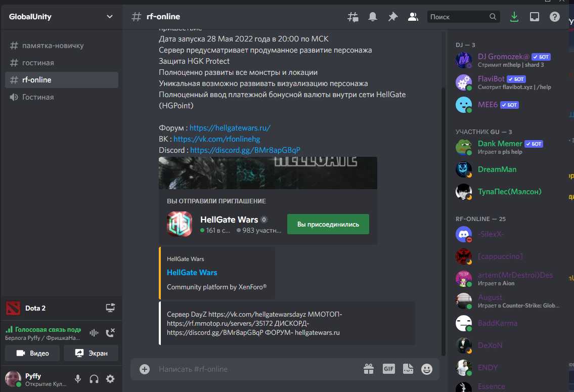The width and height of the screenshot is (574, 392).
Task: Click the Dota 2 game icon
Action: (x=13, y=308)
